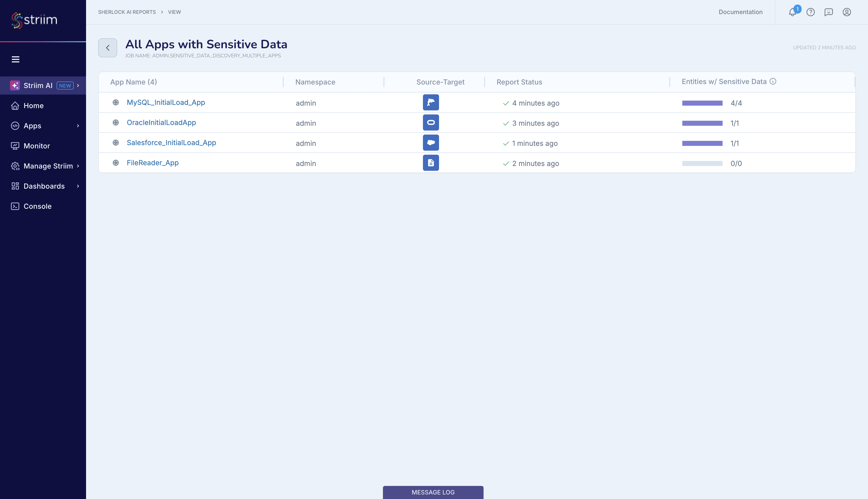Click the feedback chat icon
868x499 pixels.
point(828,12)
